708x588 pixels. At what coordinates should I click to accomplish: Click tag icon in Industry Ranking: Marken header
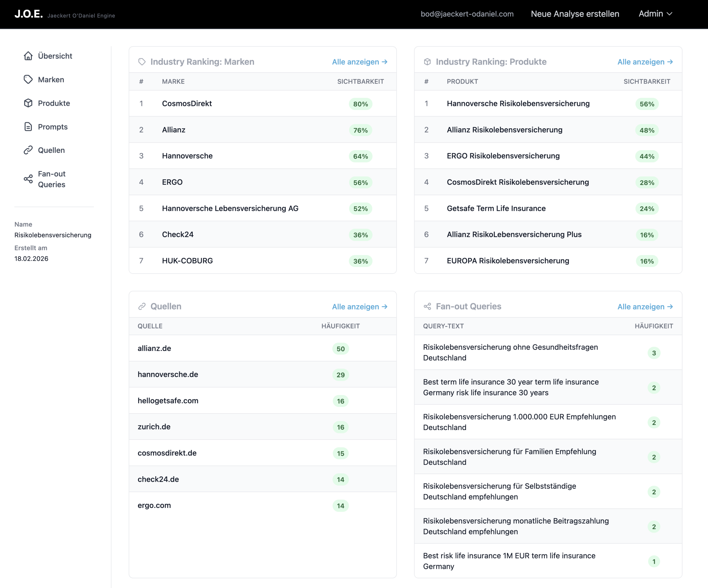point(142,62)
